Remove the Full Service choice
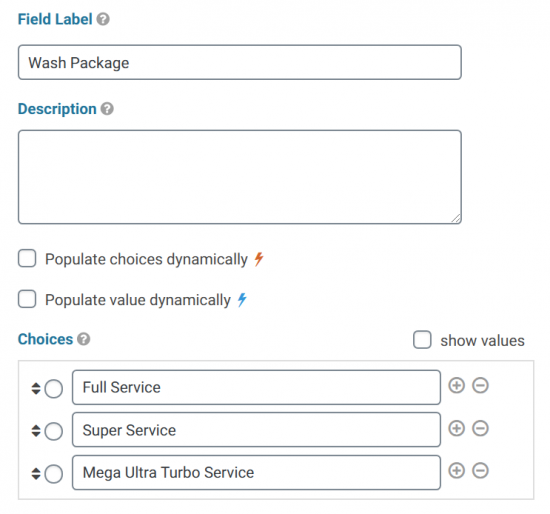 point(480,385)
